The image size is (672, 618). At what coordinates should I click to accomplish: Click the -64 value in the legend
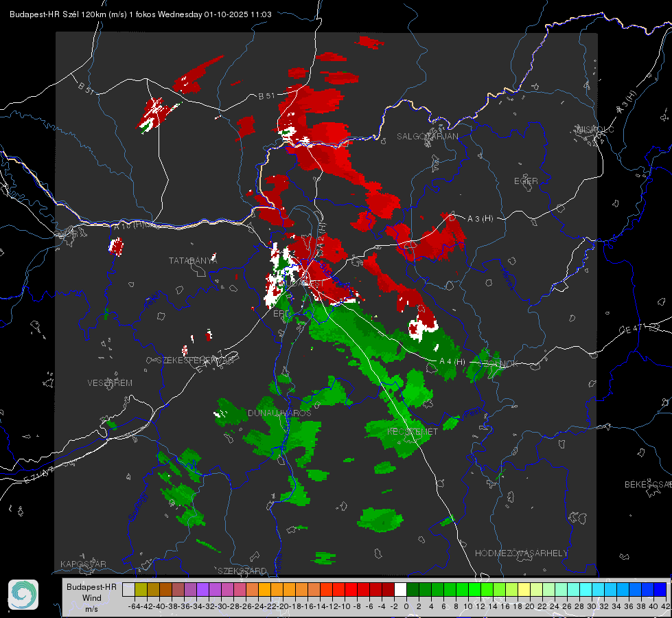[134, 606]
